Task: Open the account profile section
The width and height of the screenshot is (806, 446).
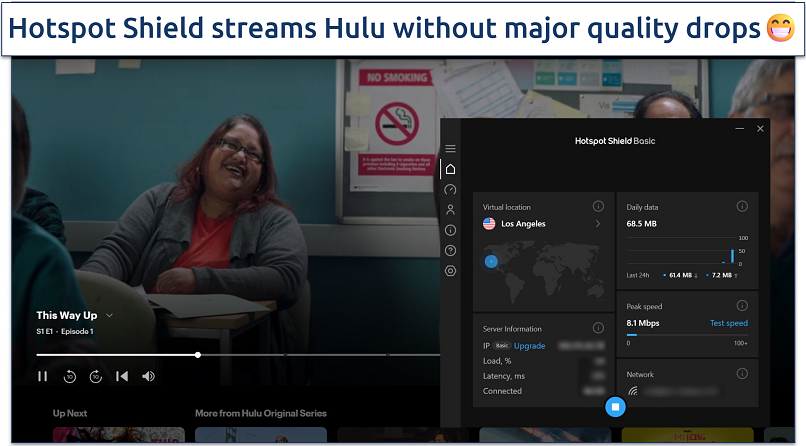Action: [450, 210]
